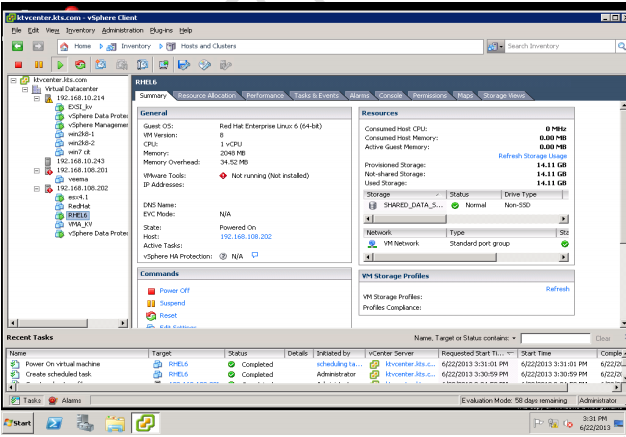This screenshot has height=437, width=626.
Task: Click the Storage column sort header
Action: pyautogui.click(x=405, y=194)
